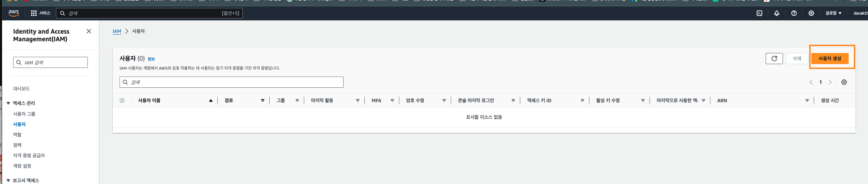Click the 사용자 생성 button
The width and height of the screenshot is (868, 184).
(830, 59)
